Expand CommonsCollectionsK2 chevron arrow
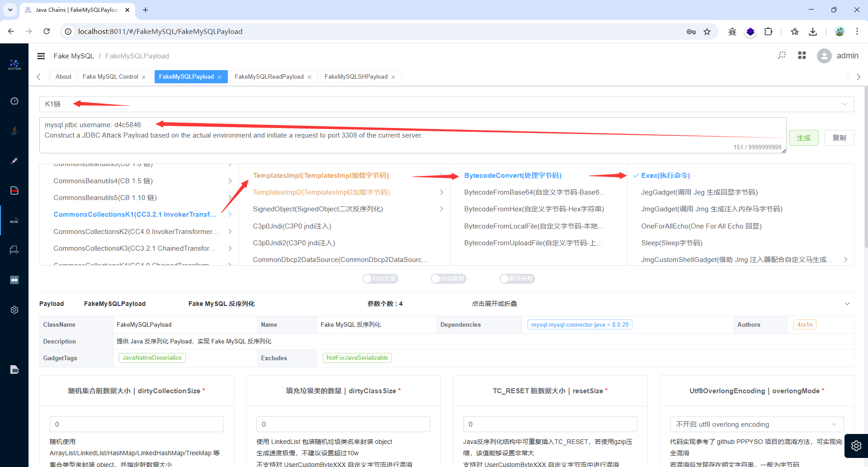The image size is (868, 467). tap(230, 232)
